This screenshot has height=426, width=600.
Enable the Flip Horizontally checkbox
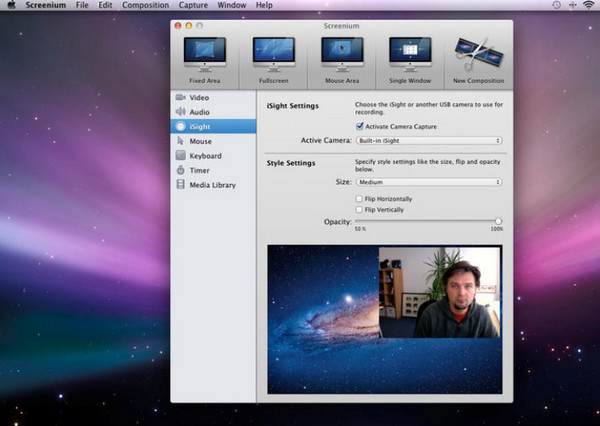coord(361,199)
